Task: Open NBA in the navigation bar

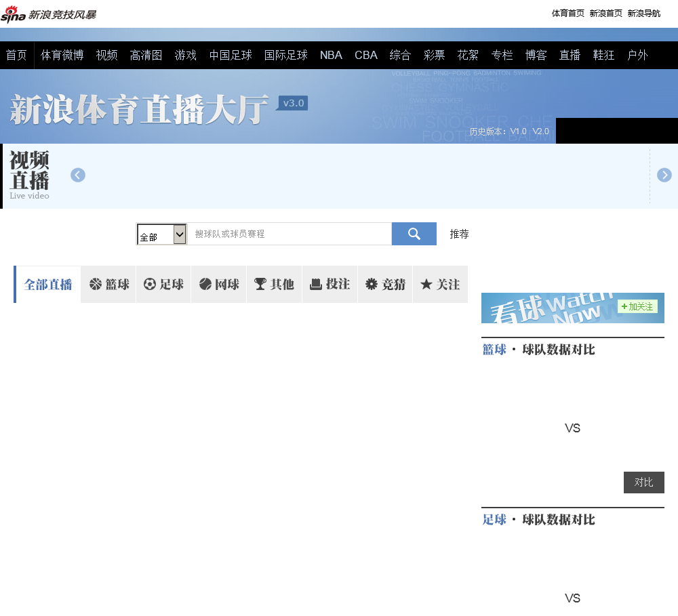Action: [332, 56]
